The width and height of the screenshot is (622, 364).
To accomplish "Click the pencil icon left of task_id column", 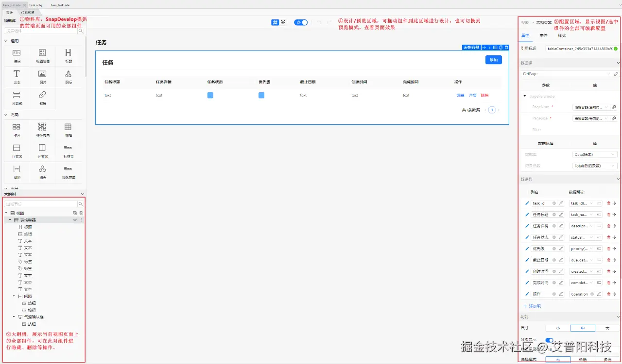I will coord(527,203).
